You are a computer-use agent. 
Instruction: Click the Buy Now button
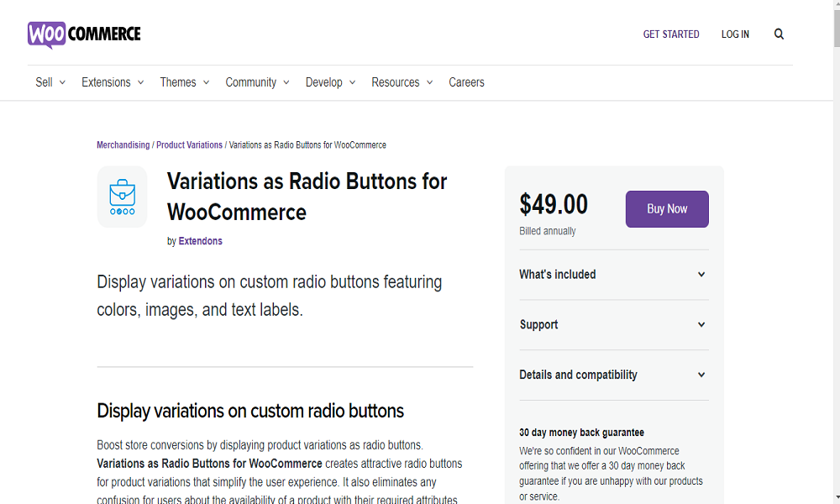(666, 209)
